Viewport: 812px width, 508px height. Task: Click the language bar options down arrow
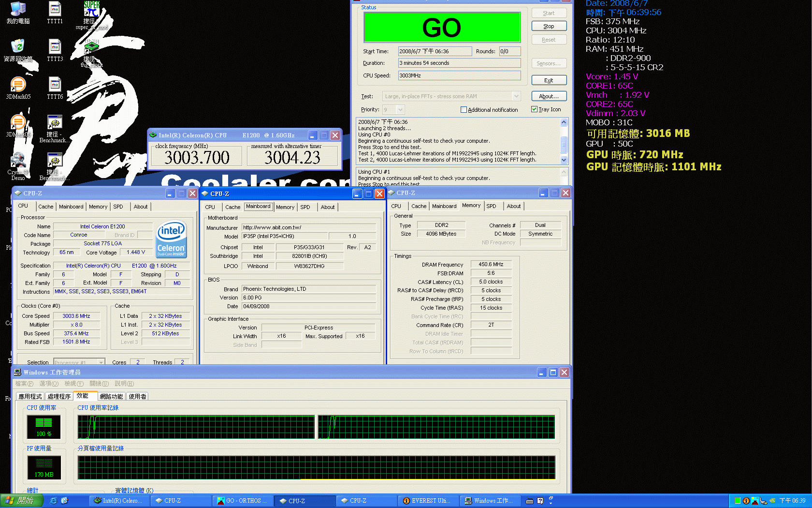[x=551, y=503]
